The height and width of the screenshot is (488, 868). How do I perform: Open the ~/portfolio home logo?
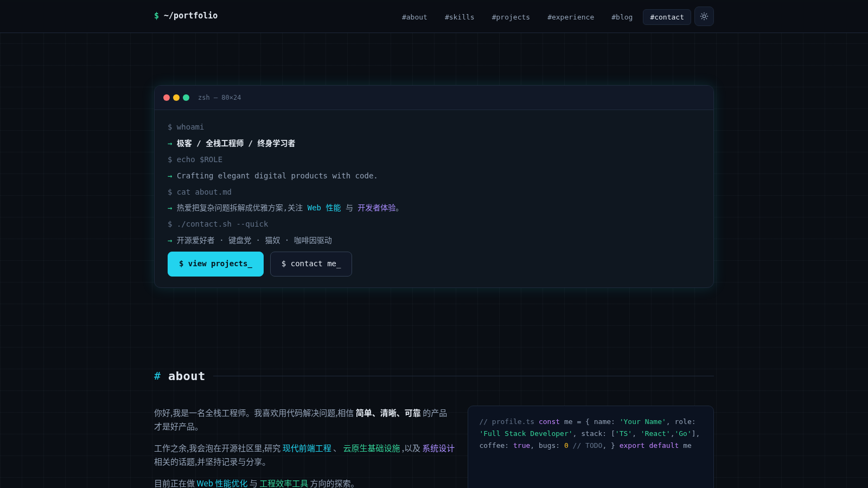pyautogui.click(x=186, y=16)
